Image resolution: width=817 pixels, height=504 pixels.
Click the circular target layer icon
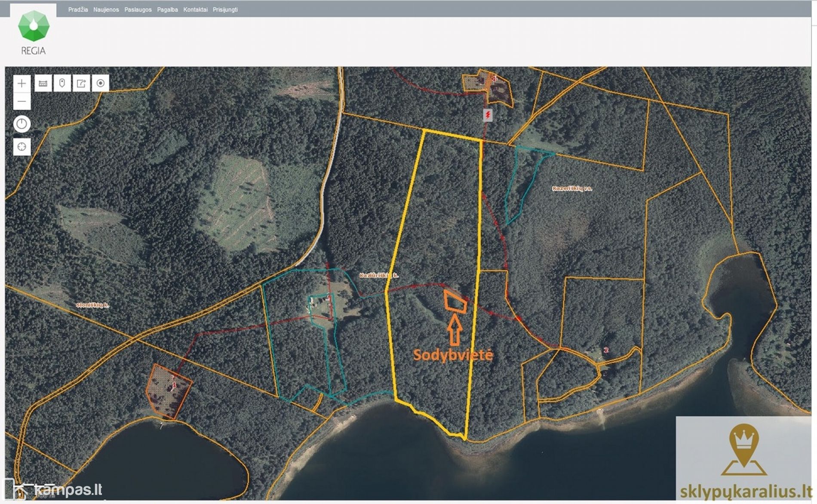[x=100, y=83]
